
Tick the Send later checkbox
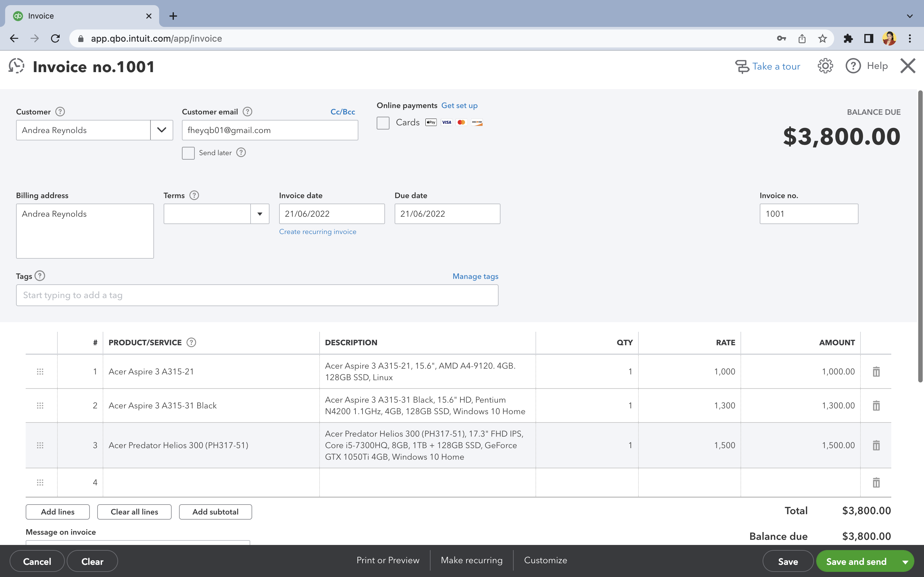click(x=188, y=153)
